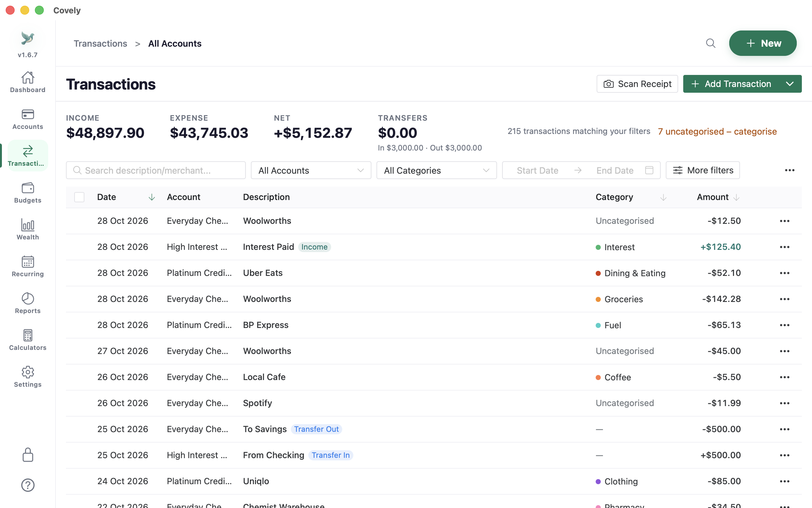Open row actions for Spotify transaction
This screenshot has width=812, height=508.
pos(784,403)
